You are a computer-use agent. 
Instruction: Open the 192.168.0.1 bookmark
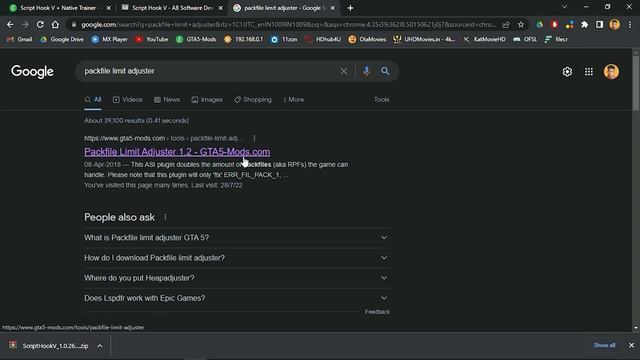point(244,39)
